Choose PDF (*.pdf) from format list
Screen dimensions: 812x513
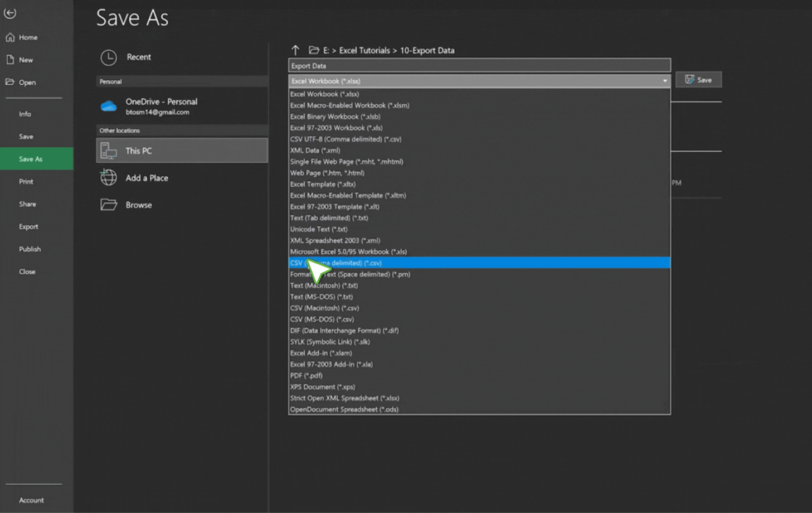click(x=306, y=375)
